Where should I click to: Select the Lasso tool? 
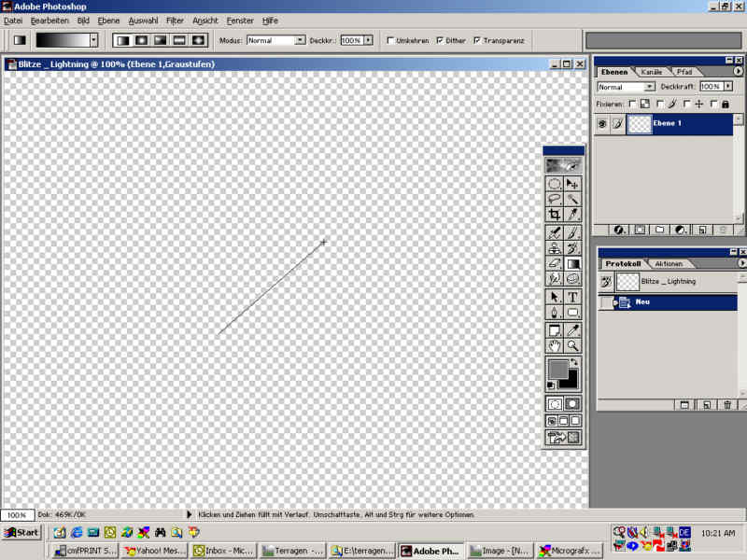click(555, 199)
